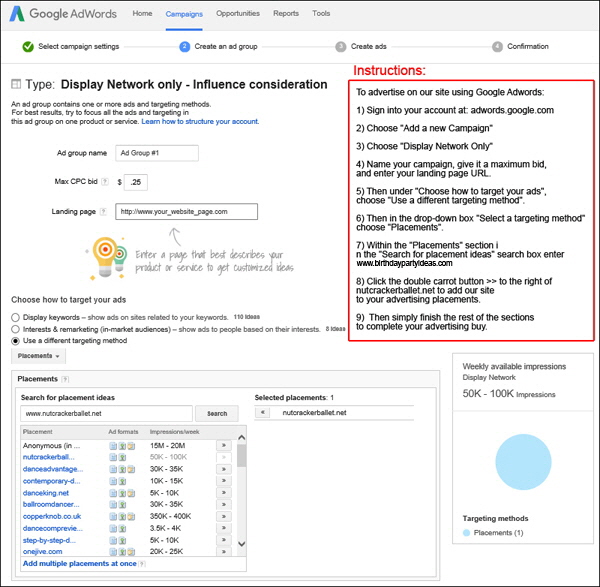Open the danceadvantage placement link

coord(53,469)
